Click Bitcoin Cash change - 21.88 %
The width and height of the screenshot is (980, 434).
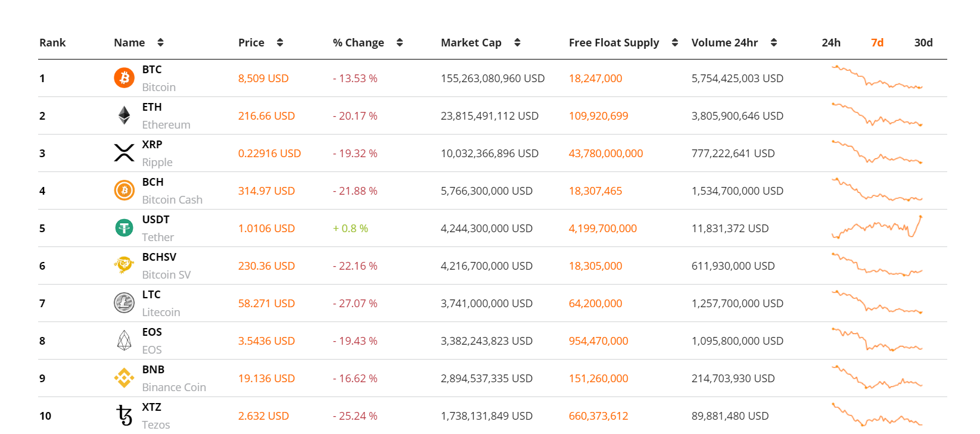[x=355, y=191]
